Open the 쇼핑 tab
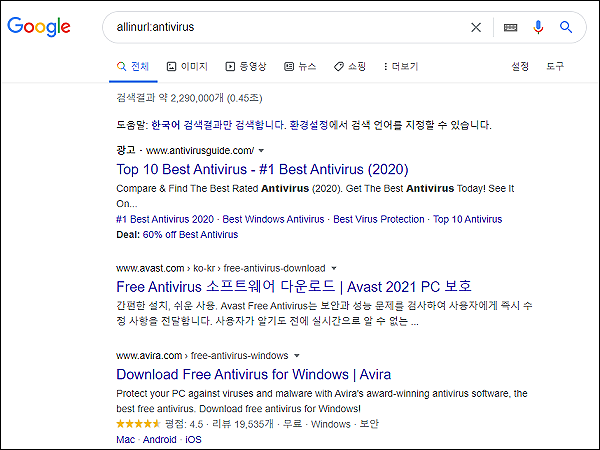Viewport: 600px width, 450px height. 350,67
